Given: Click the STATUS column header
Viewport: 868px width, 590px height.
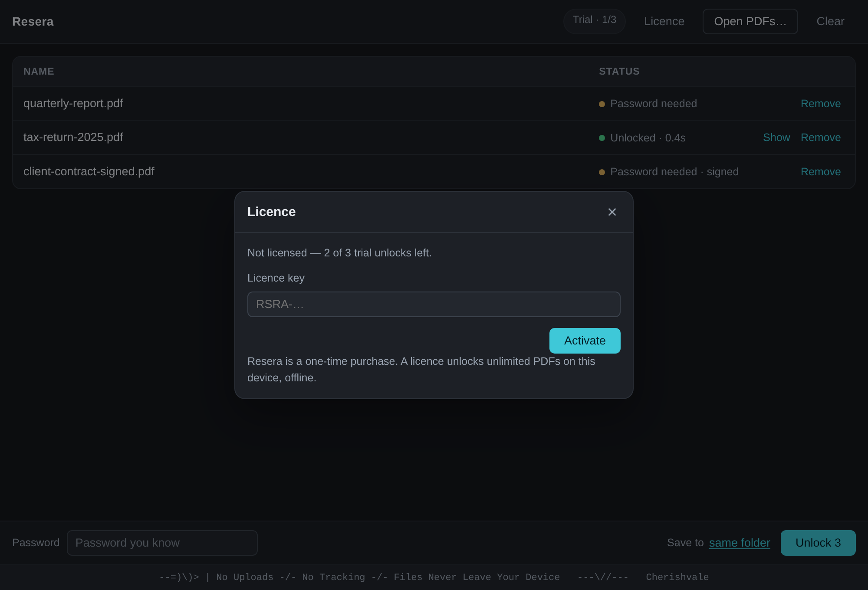Looking at the screenshot, I should pos(619,71).
